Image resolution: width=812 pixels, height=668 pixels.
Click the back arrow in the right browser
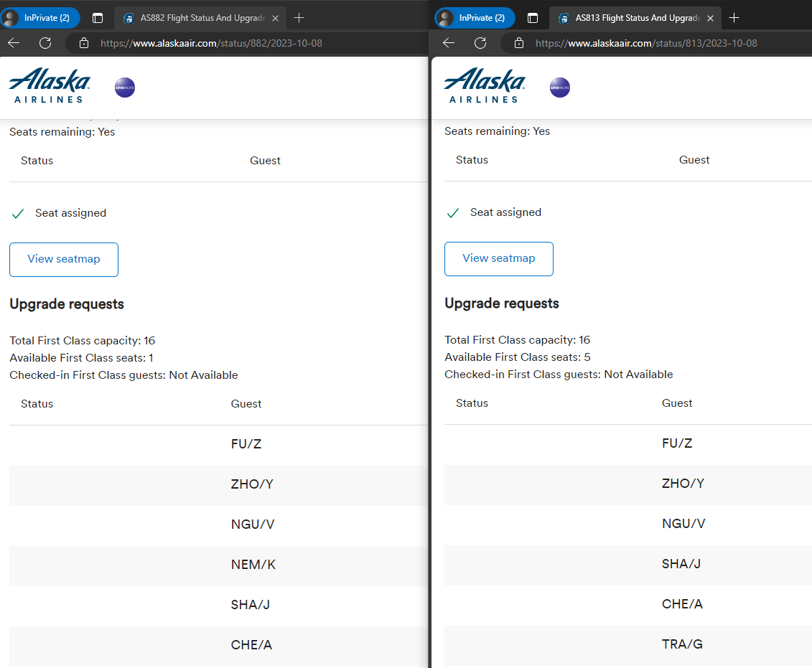pos(449,43)
